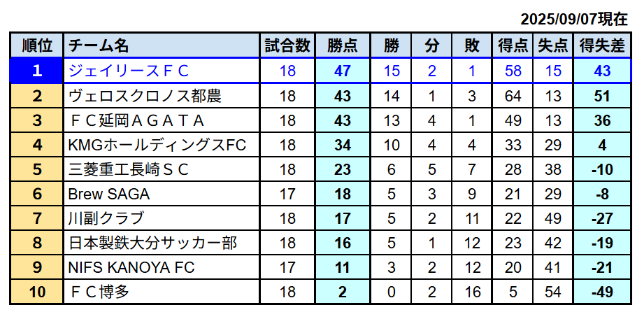This screenshot has height=319, width=644.
Task: Select the 試合数 column header
Action: coord(287,45)
